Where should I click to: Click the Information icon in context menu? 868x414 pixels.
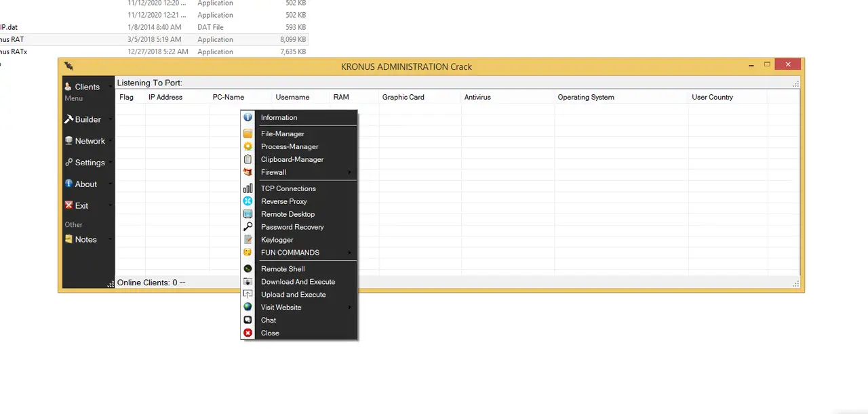click(x=248, y=117)
